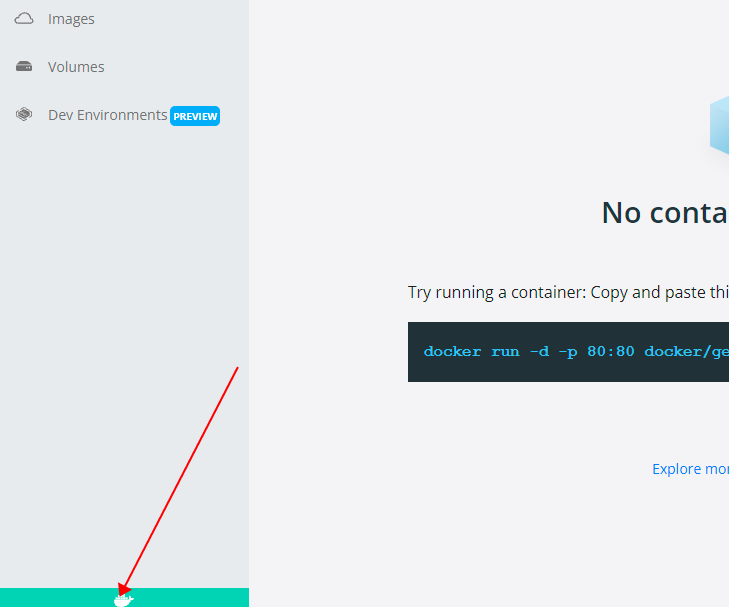Click the PREVIEW badge
The image size is (729, 607).
(195, 116)
